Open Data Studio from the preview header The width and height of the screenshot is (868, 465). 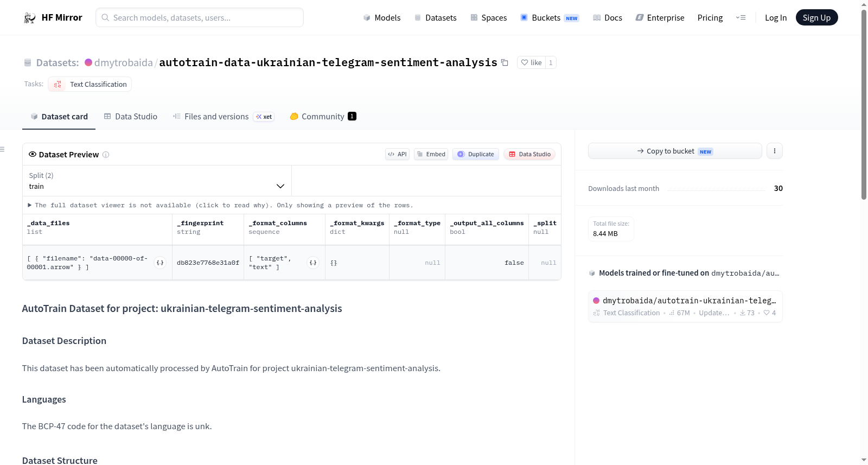pyautogui.click(x=529, y=154)
